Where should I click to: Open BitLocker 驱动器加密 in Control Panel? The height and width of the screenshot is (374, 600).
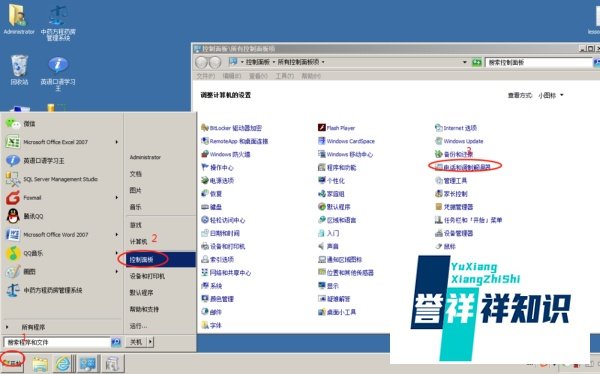click(x=232, y=128)
